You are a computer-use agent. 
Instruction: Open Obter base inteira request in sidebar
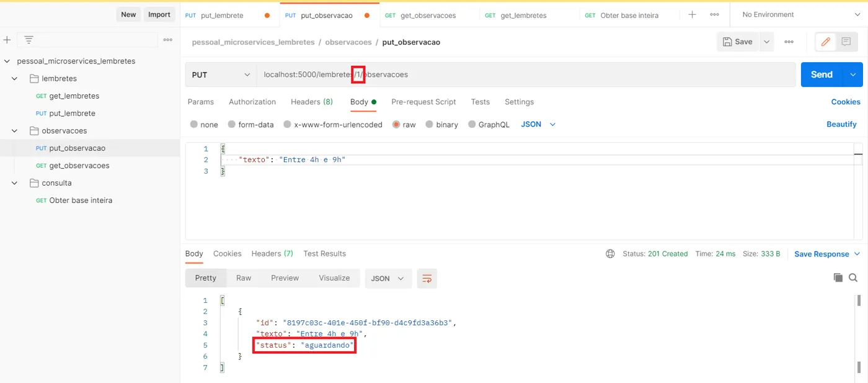[x=81, y=201]
